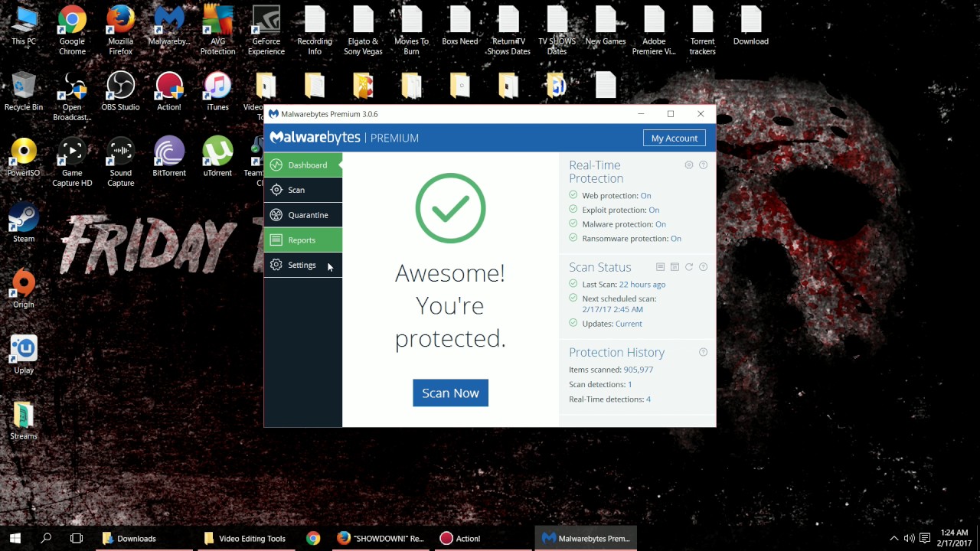Screen dimensions: 980x551
Task: Toggle Web protection On link
Action: [645, 196]
